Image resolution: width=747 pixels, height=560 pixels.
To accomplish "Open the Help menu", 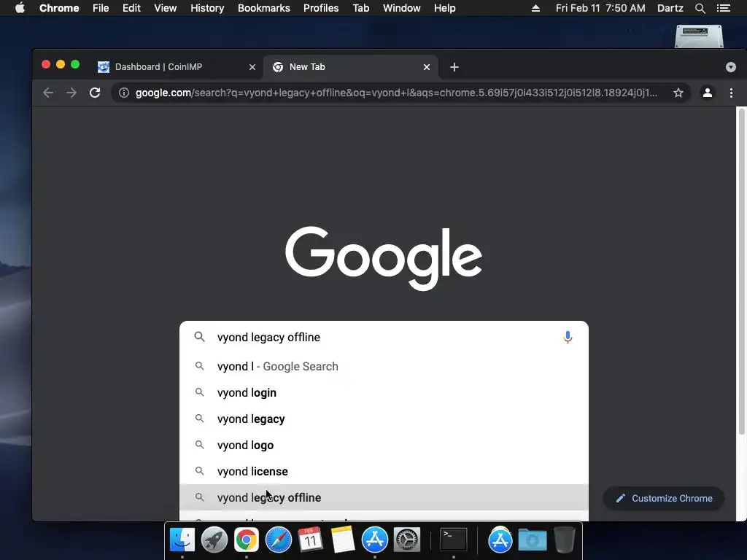I will click(444, 8).
